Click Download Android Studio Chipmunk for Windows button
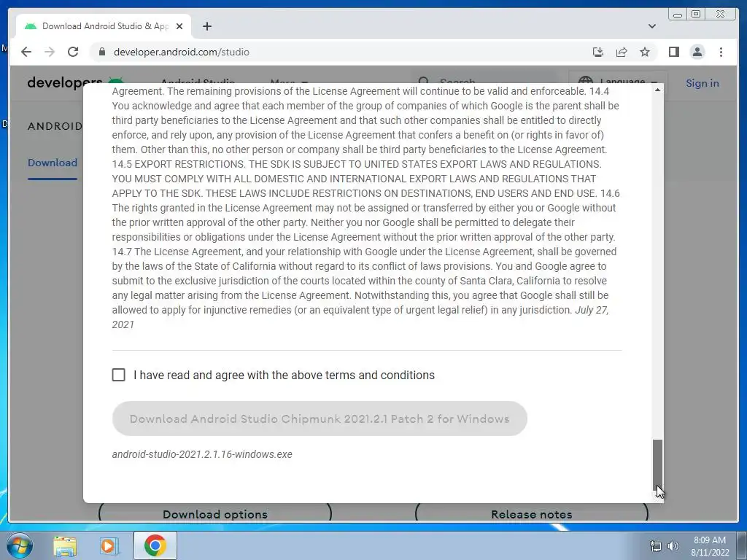This screenshot has width=747, height=560. [320, 419]
